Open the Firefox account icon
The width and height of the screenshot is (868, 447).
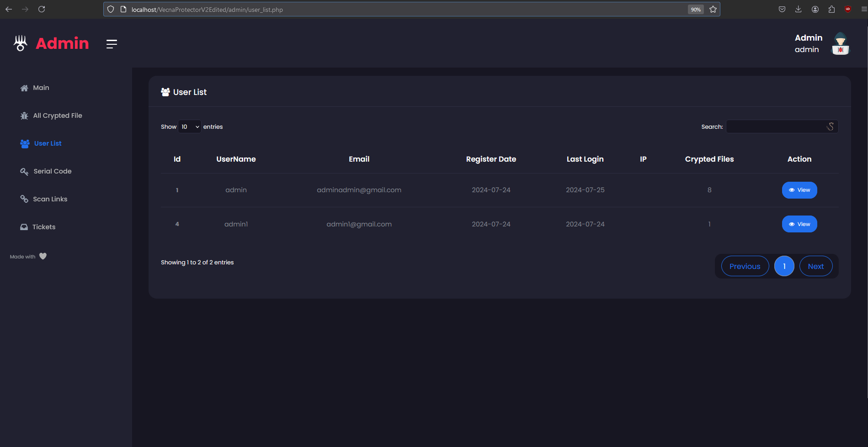(x=815, y=9)
